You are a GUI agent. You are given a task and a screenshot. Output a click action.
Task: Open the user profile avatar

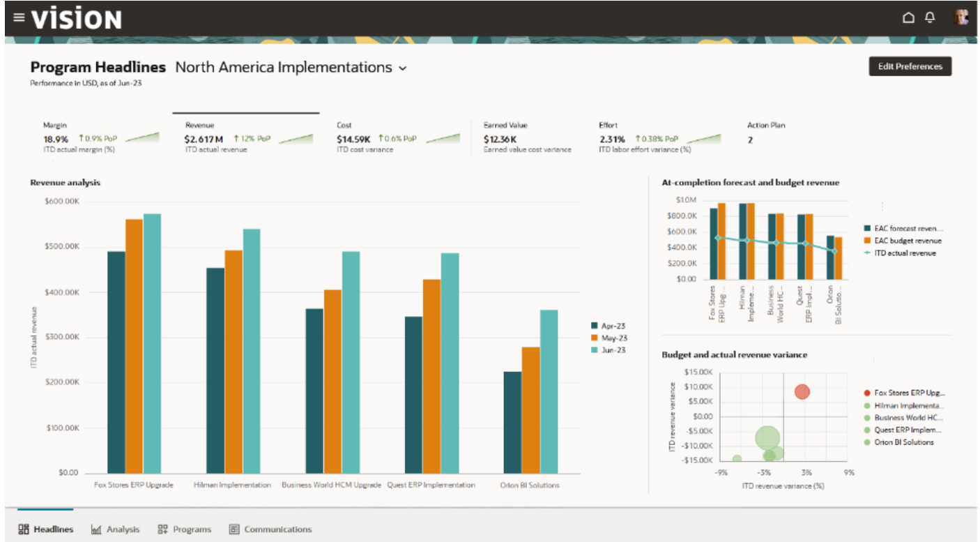coord(961,17)
